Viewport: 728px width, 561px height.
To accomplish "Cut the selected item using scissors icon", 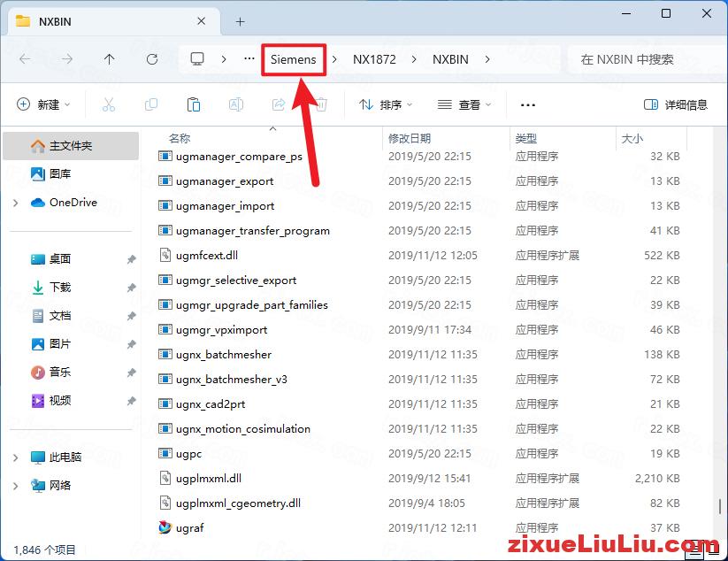I will click(109, 104).
